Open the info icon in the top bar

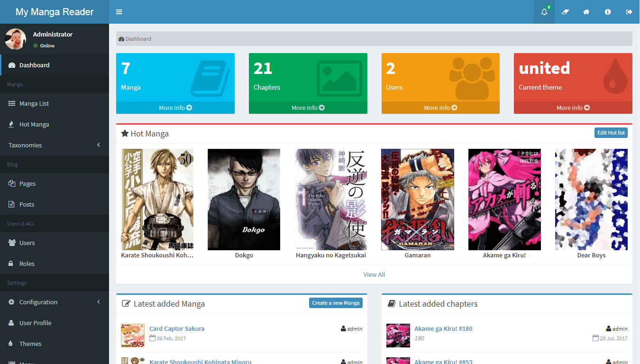coord(608,12)
